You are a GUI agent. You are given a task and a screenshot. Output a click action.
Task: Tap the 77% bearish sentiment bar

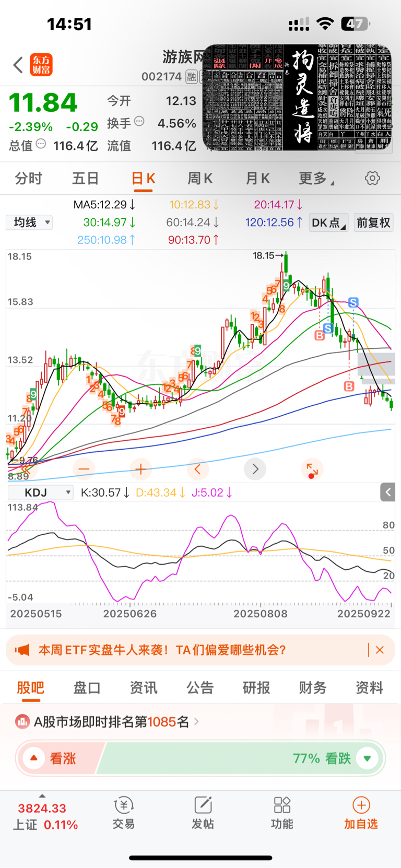tap(240, 758)
